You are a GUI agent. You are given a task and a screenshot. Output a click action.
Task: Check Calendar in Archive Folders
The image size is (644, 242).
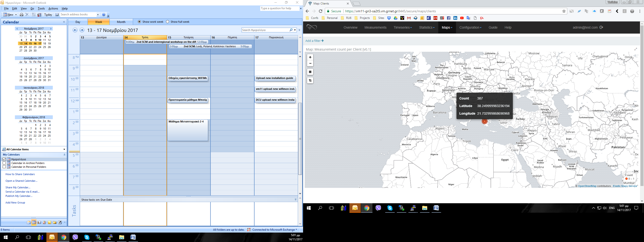pos(4,163)
